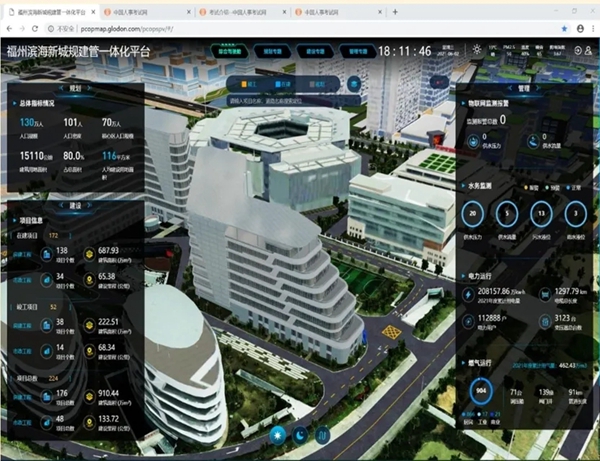Click the cable icon beside 1297.79 km
The height and width of the screenshot is (461, 600).
pyautogui.click(x=545, y=295)
